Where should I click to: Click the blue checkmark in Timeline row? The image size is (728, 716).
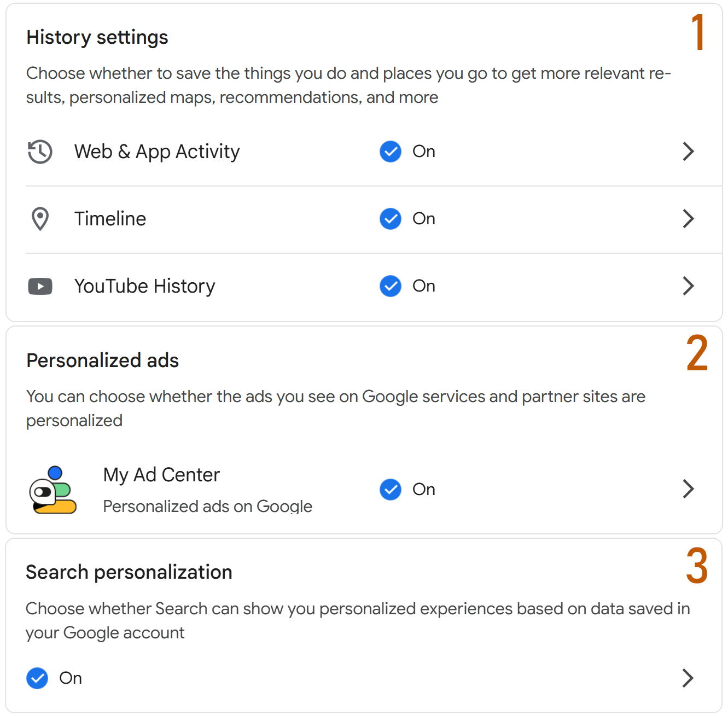(x=391, y=219)
